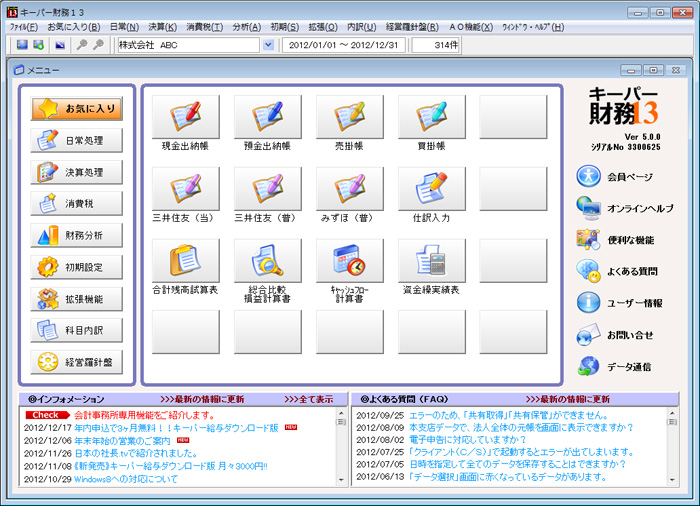700x506 pixels.
Task: Open the 売掛帳 receivables ledger icon
Action: tap(350, 117)
